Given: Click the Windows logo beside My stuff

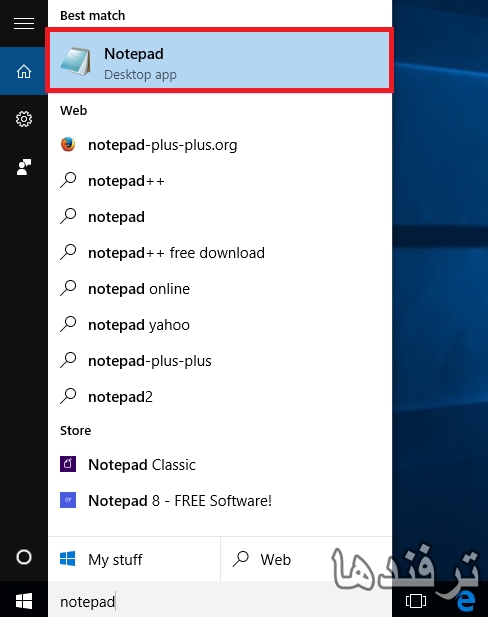Looking at the screenshot, I should (68, 559).
